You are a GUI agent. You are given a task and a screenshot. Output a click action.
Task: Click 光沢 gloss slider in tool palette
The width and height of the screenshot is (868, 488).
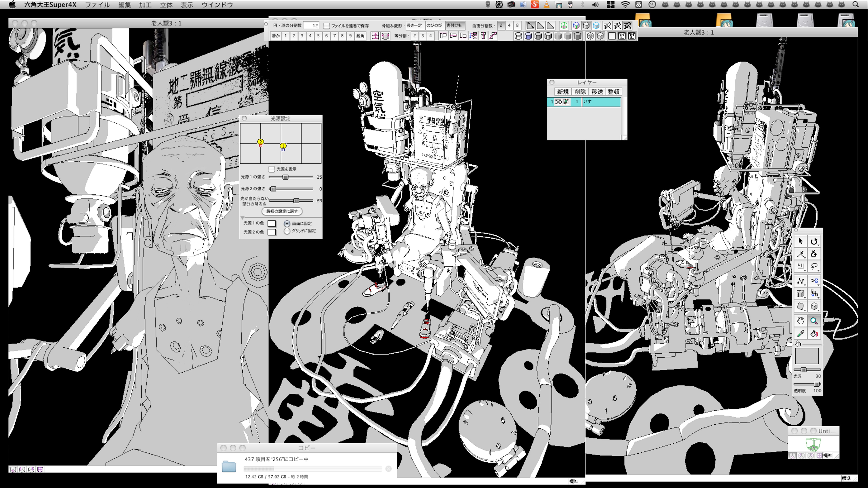pos(807,370)
